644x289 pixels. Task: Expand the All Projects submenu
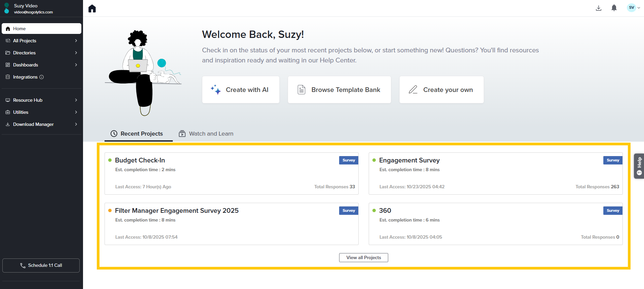point(76,41)
